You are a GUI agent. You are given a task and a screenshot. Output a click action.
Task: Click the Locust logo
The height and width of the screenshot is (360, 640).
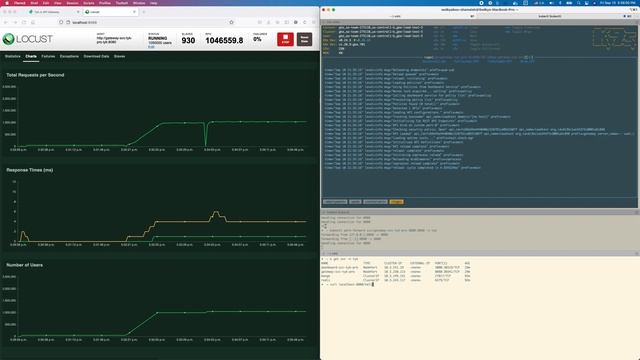click(x=27, y=39)
